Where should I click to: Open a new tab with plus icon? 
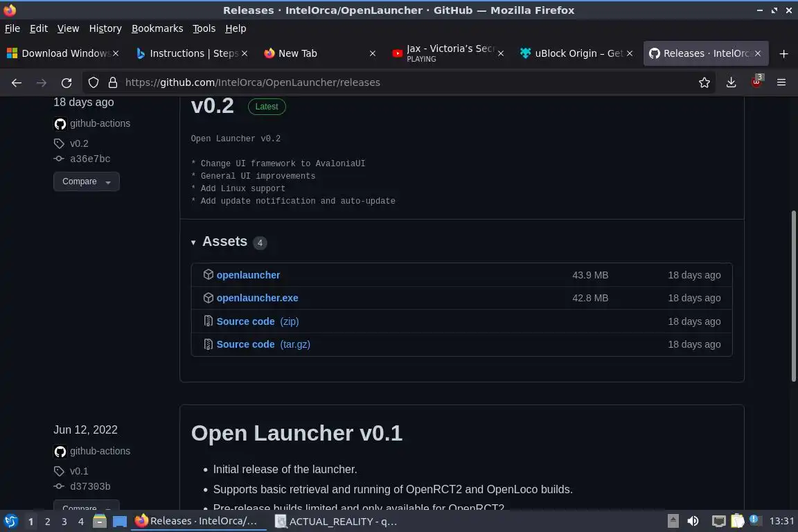pyautogui.click(x=783, y=53)
